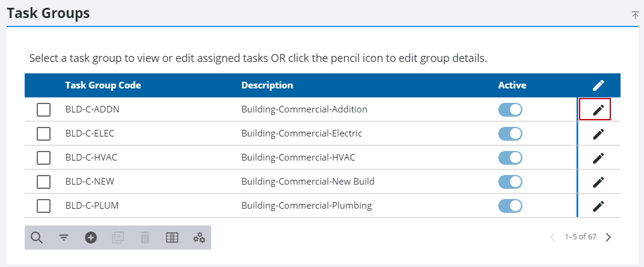The width and height of the screenshot is (644, 267).
Task: Click the Active column header
Action: tap(512, 85)
